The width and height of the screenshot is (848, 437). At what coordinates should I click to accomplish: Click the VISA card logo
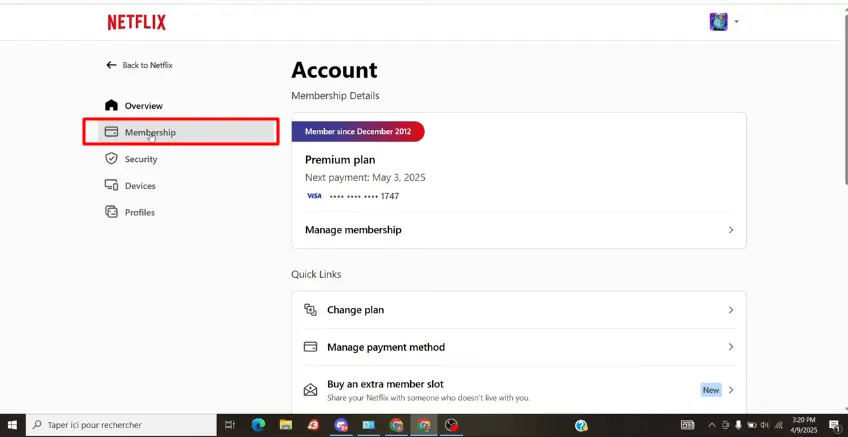pyautogui.click(x=314, y=196)
